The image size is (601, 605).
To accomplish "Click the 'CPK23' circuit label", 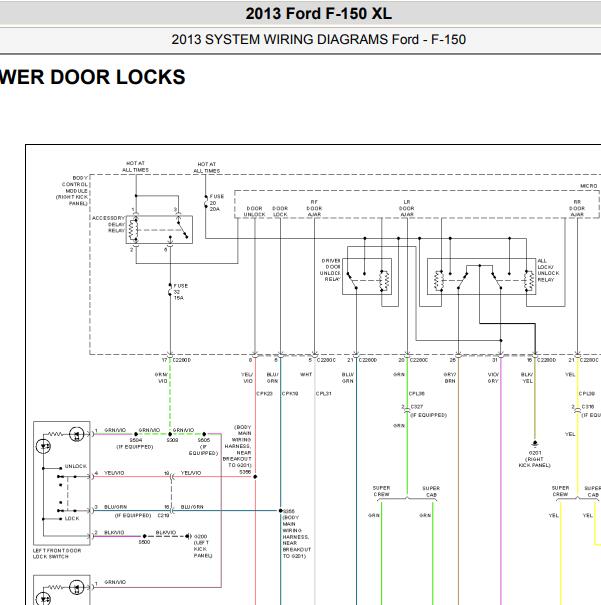I will click(265, 394).
